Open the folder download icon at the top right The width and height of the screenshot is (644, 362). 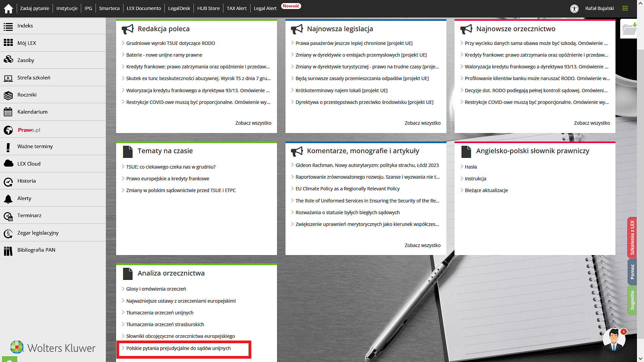tap(629, 29)
